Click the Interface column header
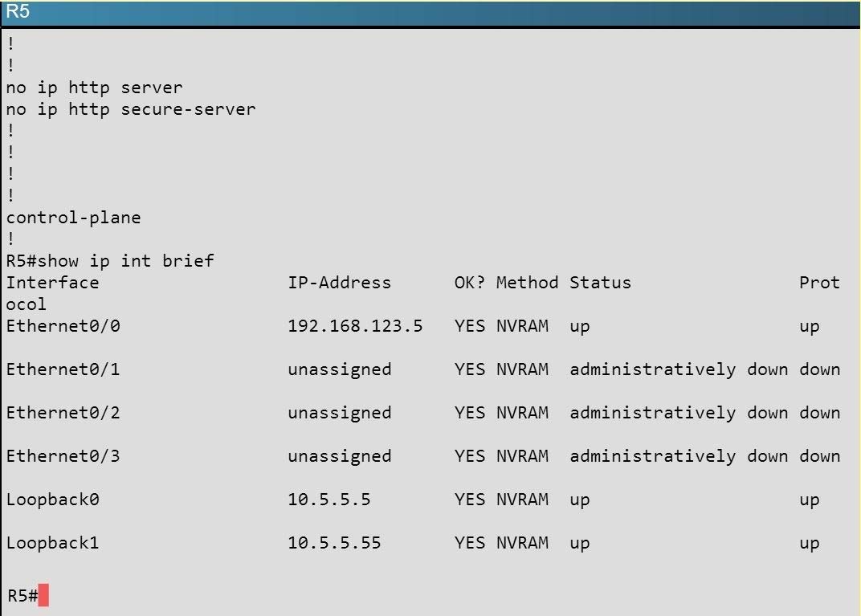Viewport: 861px width, 616px height. [53, 283]
